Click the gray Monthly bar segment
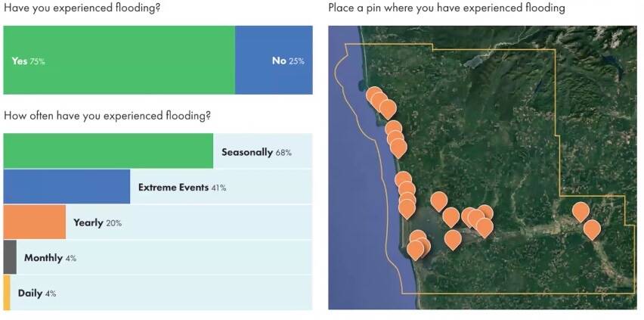 10,257
